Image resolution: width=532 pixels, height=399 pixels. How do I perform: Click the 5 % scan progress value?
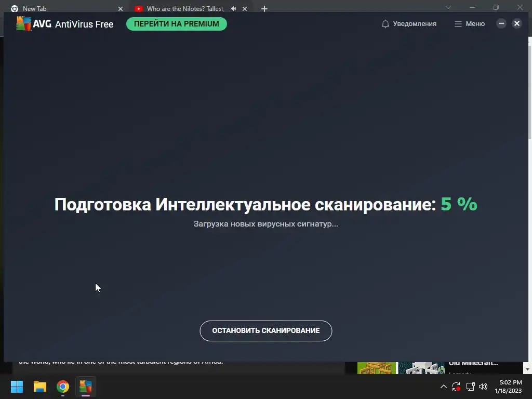459,204
